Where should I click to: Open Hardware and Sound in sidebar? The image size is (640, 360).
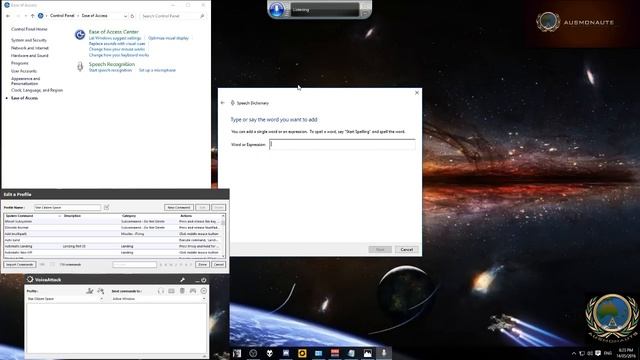(29, 56)
